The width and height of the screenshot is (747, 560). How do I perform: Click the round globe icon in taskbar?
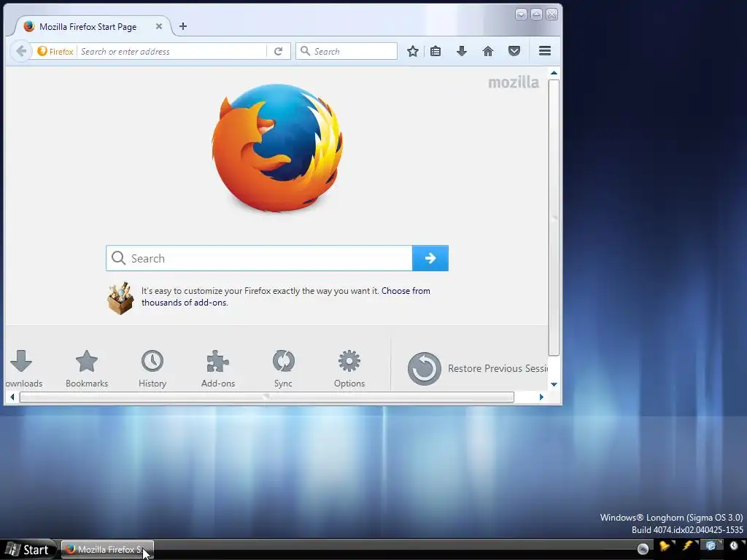(x=643, y=549)
